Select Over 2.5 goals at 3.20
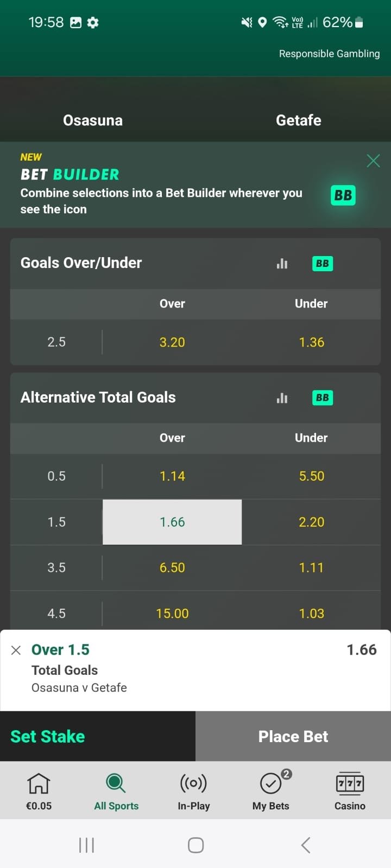 [x=172, y=342]
